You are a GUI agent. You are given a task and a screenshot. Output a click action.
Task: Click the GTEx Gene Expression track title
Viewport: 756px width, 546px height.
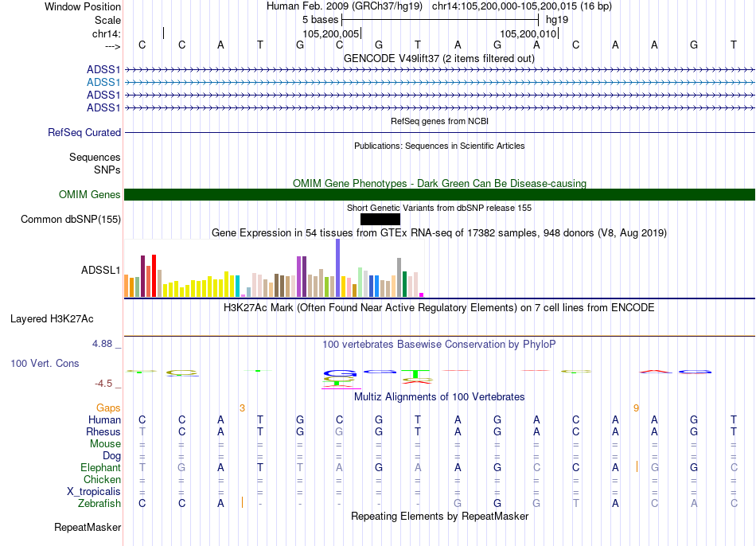point(439,233)
